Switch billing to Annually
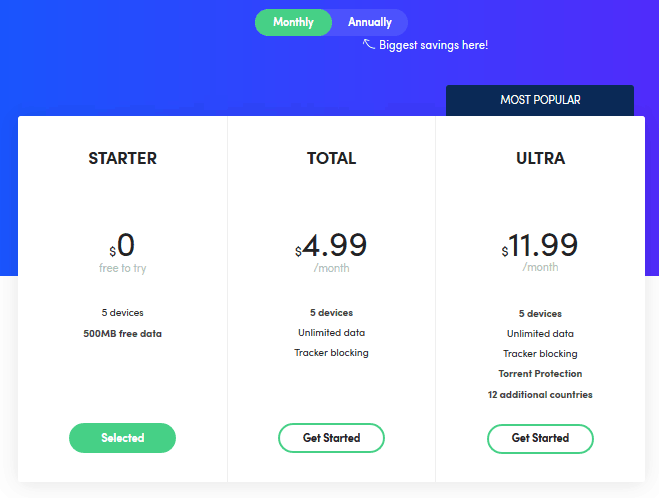Image resolution: width=659 pixels, height=498 pixels. tap(370, 22)
